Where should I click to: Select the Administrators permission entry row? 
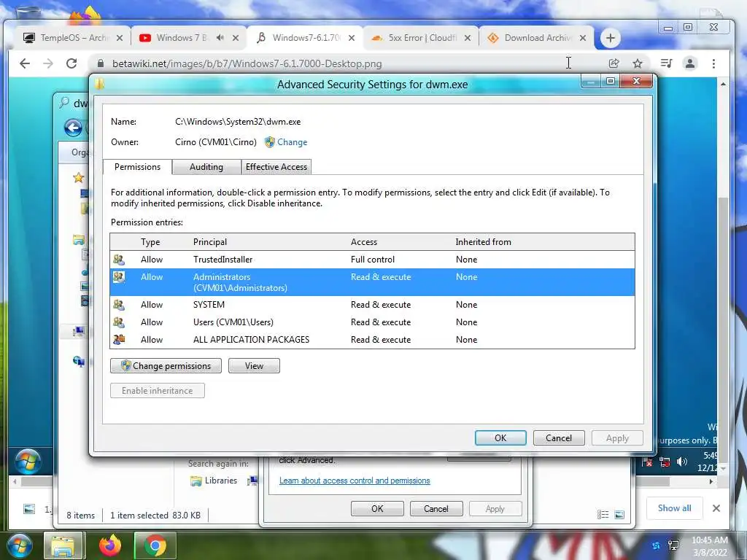pos(372,282)
